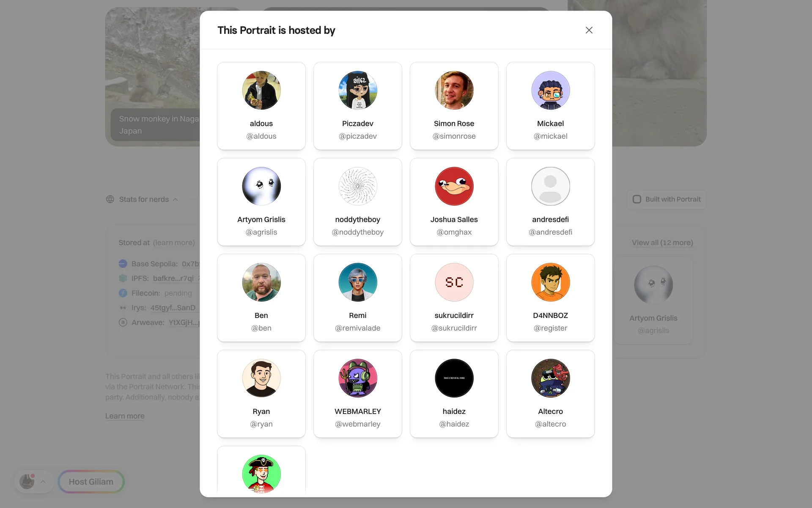Click sukrucildirr SC initials avatar
812x508 pixels.
(x=454, y=282)
